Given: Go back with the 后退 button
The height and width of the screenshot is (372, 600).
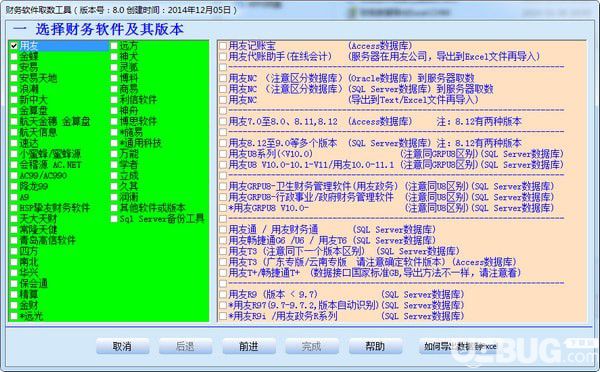Looking at the screenshot, I should coord(186,346).
